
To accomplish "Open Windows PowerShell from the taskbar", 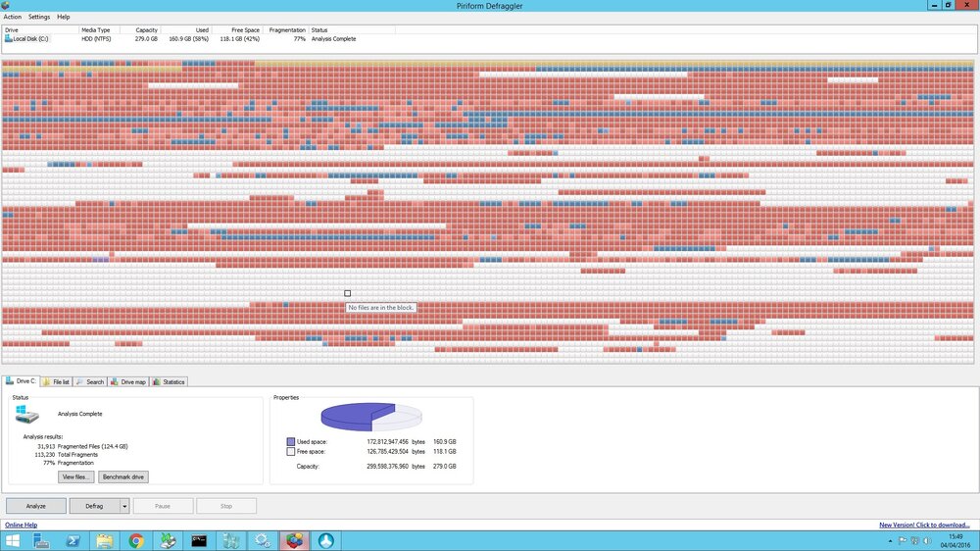I will click(x=73, y=540).
